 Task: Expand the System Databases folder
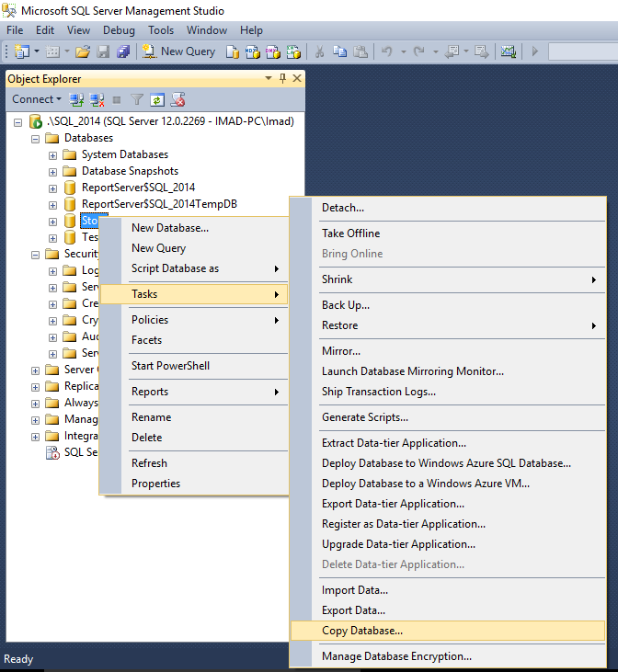click(x=52, y=155)
